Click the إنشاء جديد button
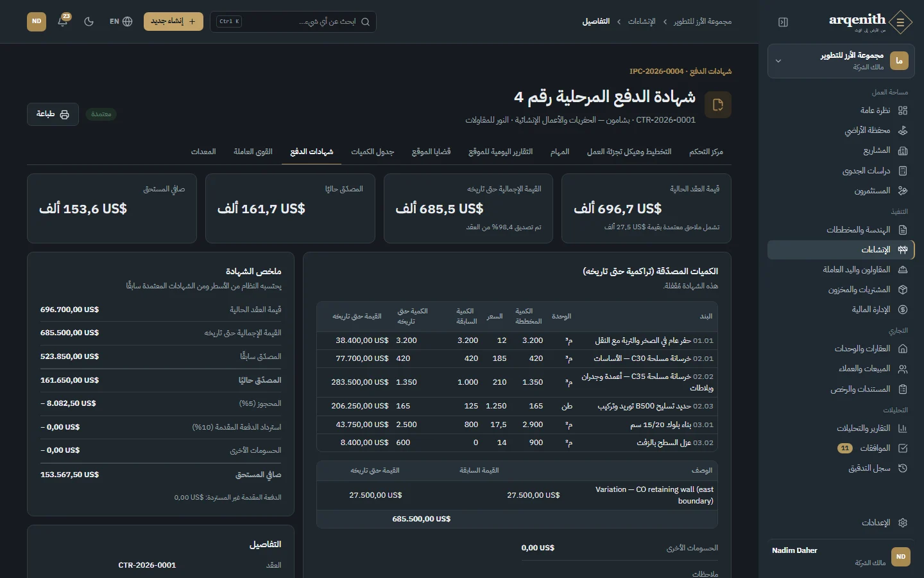Screen dimensions: 924x578 tap(173, 21)
